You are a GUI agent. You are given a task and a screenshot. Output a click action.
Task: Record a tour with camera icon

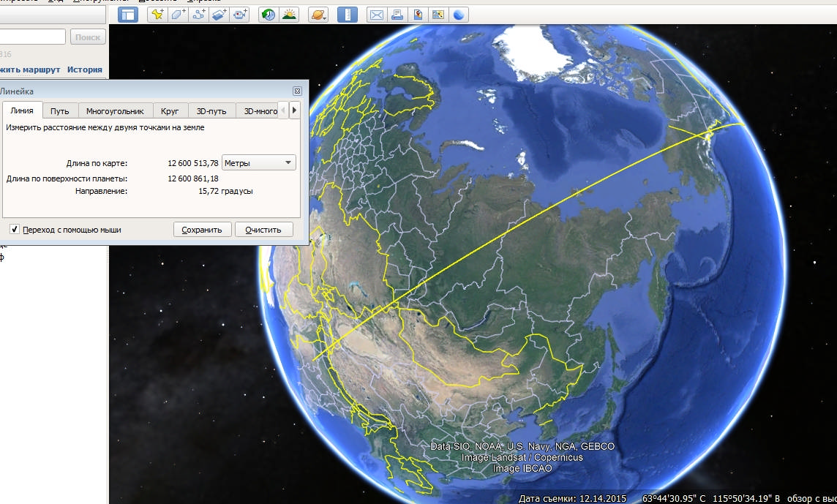(x=240, y=15)
